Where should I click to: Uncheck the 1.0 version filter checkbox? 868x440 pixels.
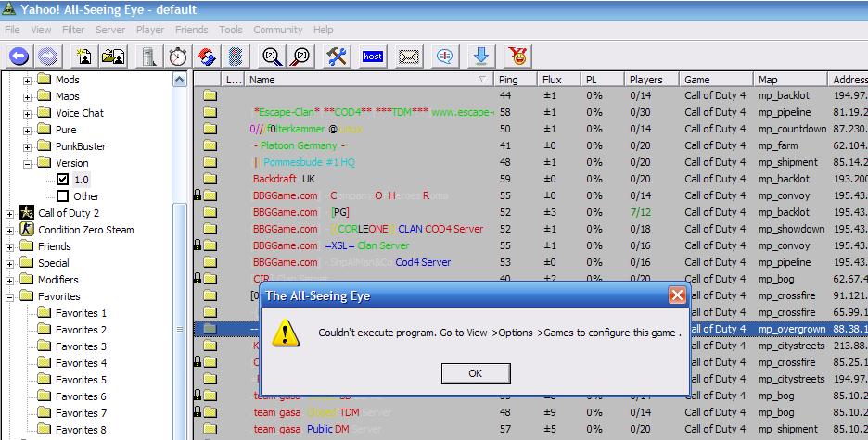click(x=63, y=180)
